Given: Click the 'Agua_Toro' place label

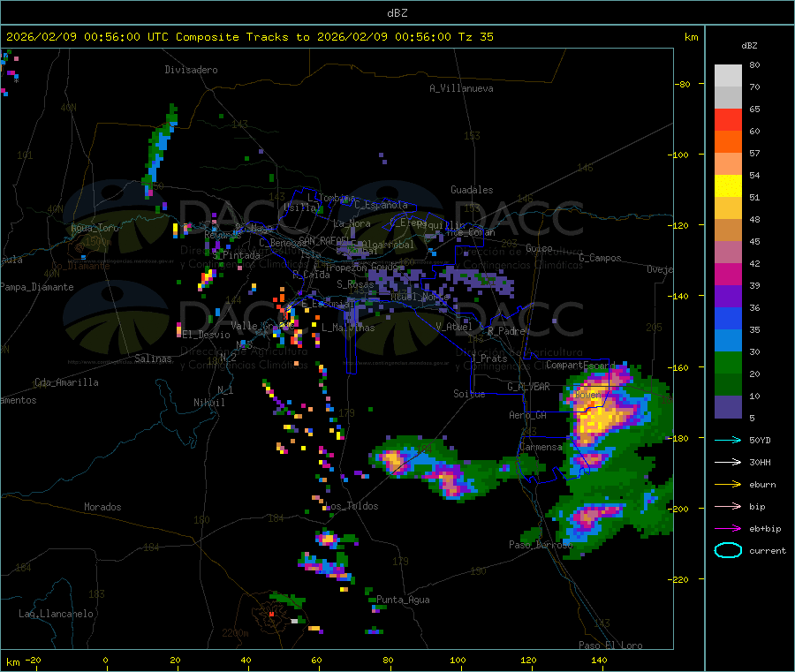Looking at the screenshot, I should (95, 228).
